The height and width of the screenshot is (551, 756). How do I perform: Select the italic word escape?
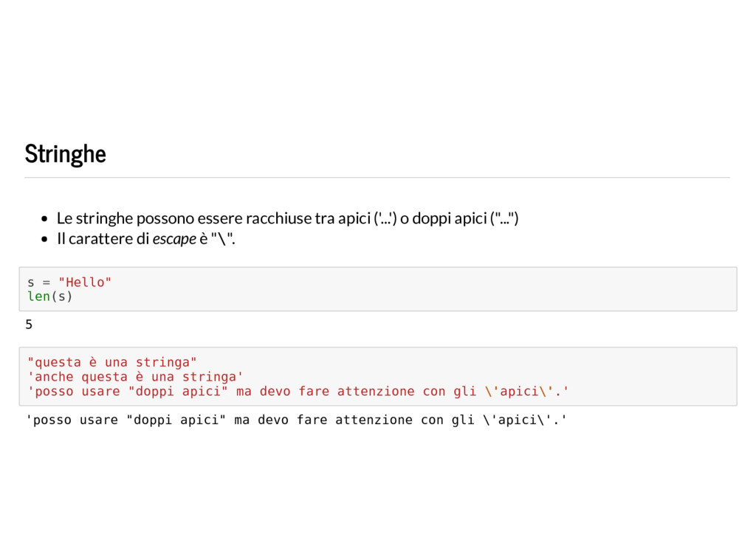[x=174, y=239]
